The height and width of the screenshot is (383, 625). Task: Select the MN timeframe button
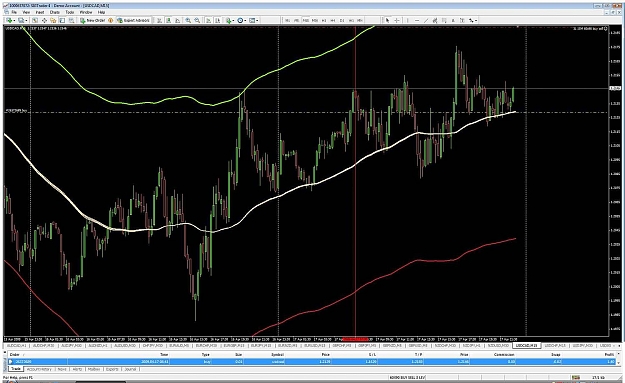360,20
